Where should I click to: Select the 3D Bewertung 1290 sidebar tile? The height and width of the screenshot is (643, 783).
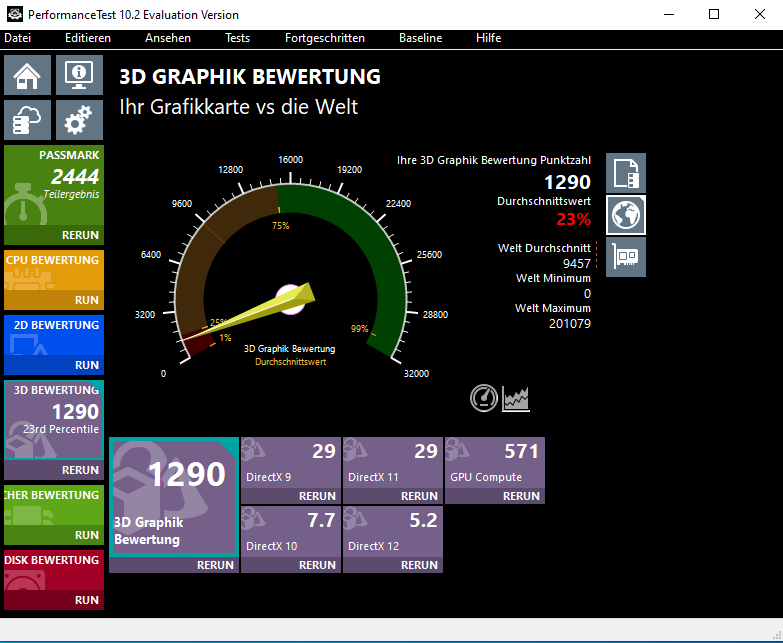[x=54, y=420]
